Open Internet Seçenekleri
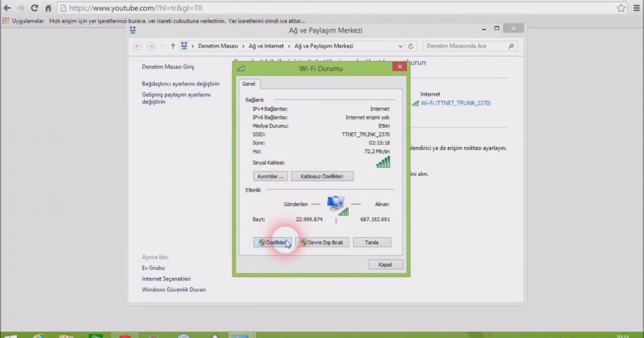644x338 pixels. tap(166, 279)
